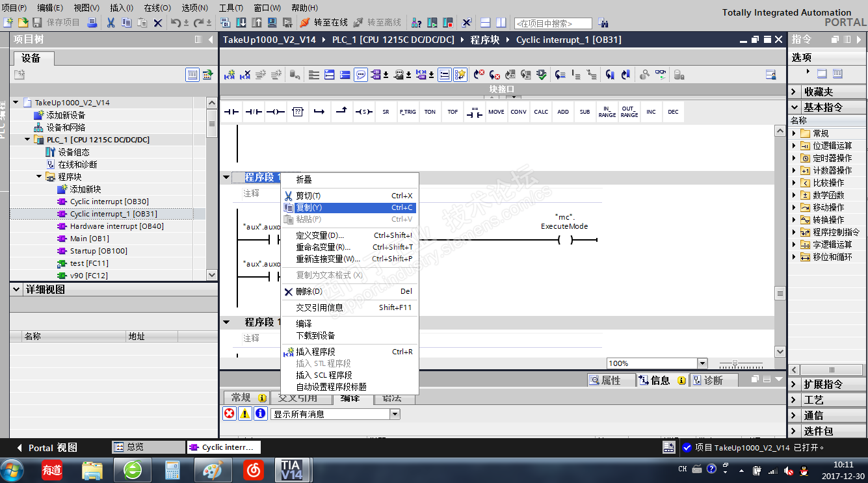Image resolution: width=868 pixels, height=483 pixels.
Task: Open the 在线(O) menu
Action: pos(157,8)
